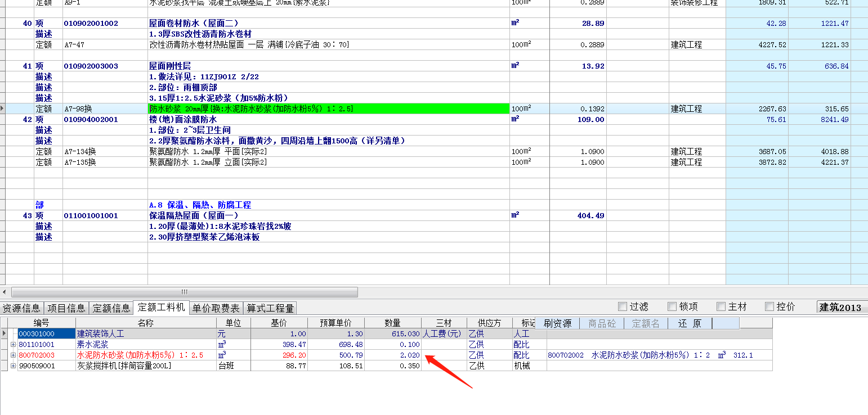The height and width of the screenshot is (415, 868).
Task: Click the 编号 column header
Action: tap(42, 323)
